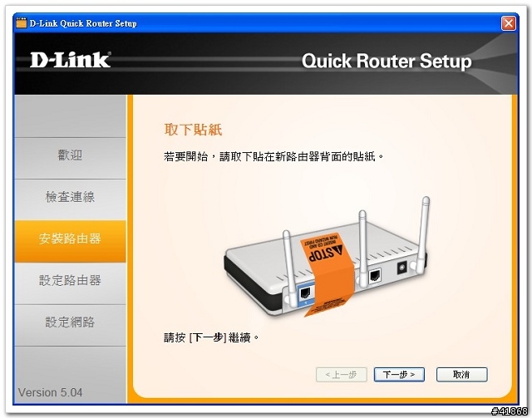This screenshot has width=532, height=418.
Task: Click the blue WAN port on the router
Action: tap(305, 293)
